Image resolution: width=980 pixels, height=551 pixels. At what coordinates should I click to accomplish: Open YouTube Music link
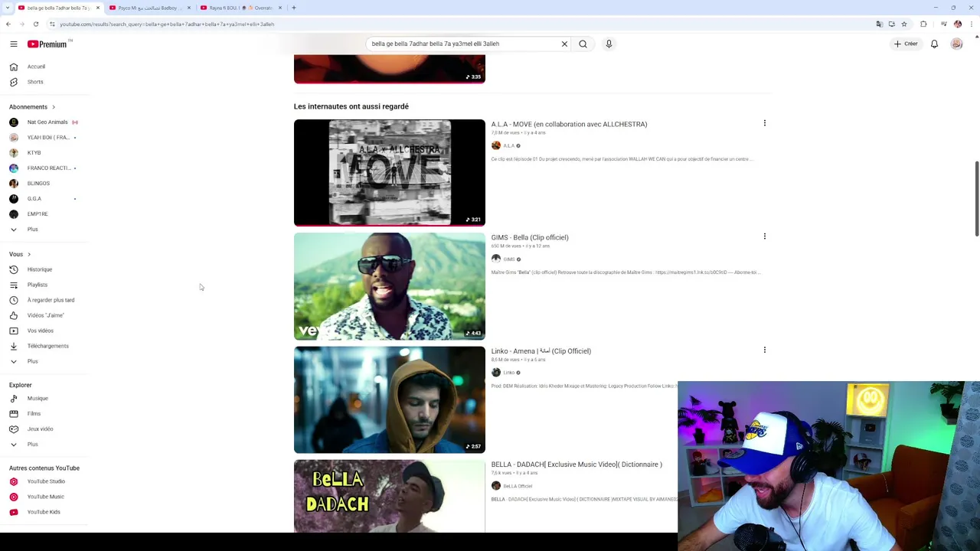coord(46,497)
